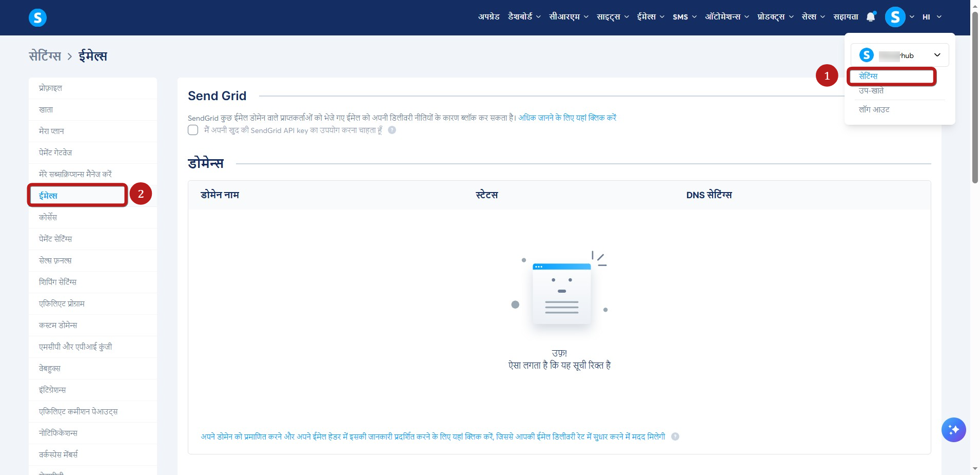Expand the ऑटोमेशन्स menu
Image resolution: width=980 pixels, height=475 pixels.
click(x=727, y=16)
